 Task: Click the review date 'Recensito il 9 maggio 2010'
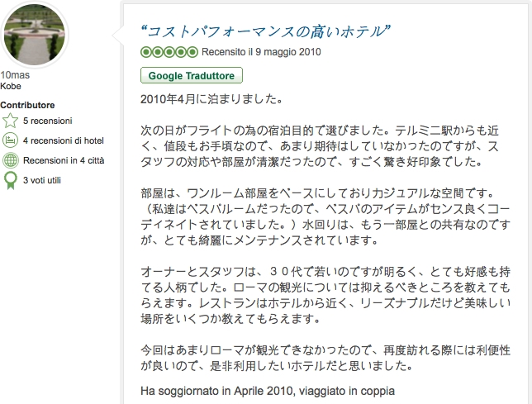point(260,52)
